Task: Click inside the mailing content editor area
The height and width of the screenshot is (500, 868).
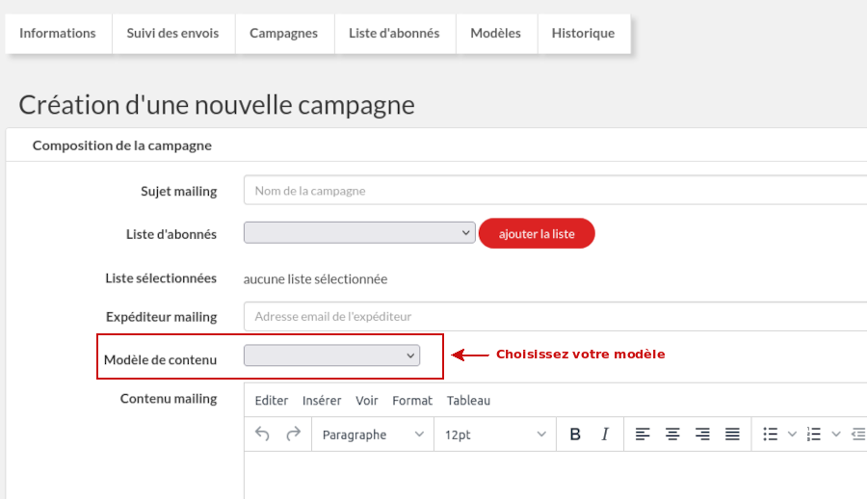Action: 556,476
